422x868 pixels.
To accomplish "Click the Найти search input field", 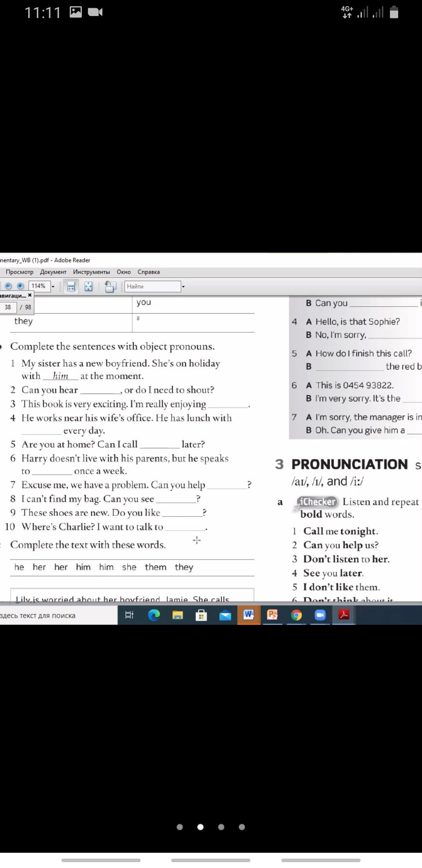I will point(152,287).
